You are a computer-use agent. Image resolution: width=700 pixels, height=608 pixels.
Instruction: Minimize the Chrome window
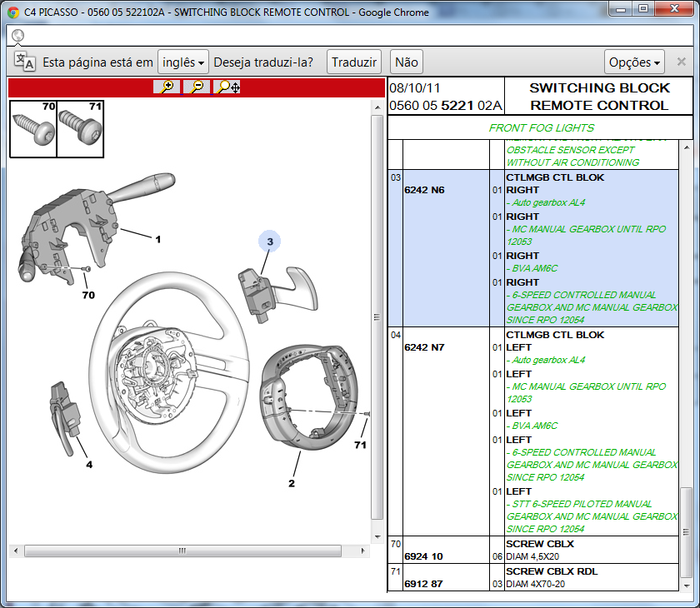(621, 8)
